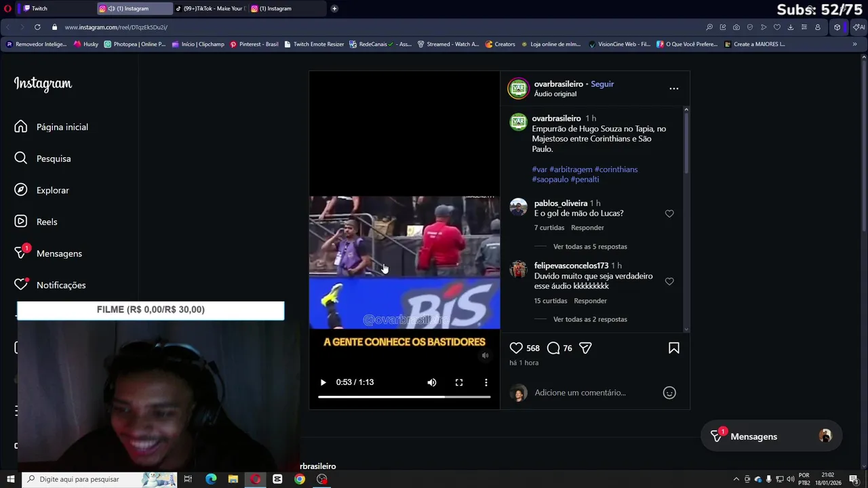868x488 pixels.
Task: Open the Opera menu logo
Action: [x=7, y=8]
